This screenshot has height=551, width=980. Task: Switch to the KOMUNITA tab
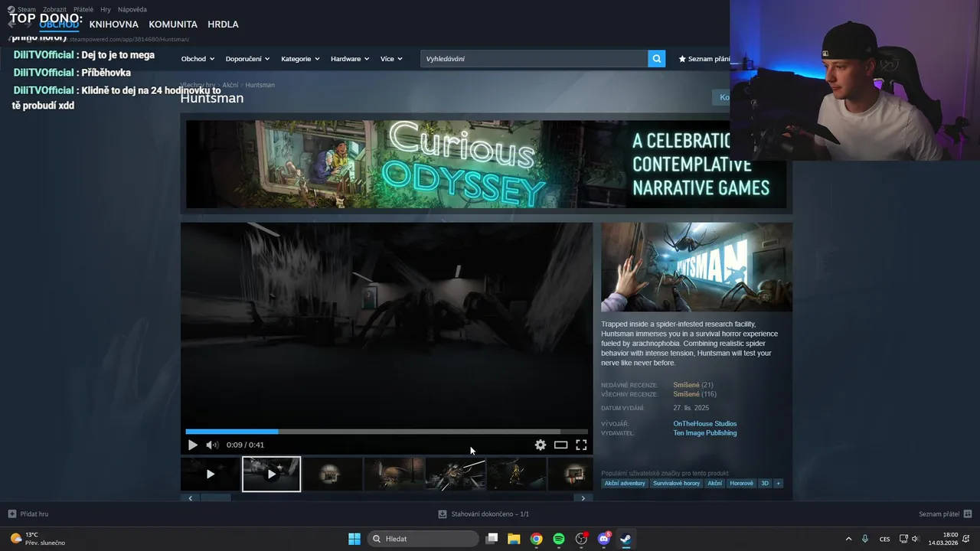pyautogui.click(x=173, y=24)
